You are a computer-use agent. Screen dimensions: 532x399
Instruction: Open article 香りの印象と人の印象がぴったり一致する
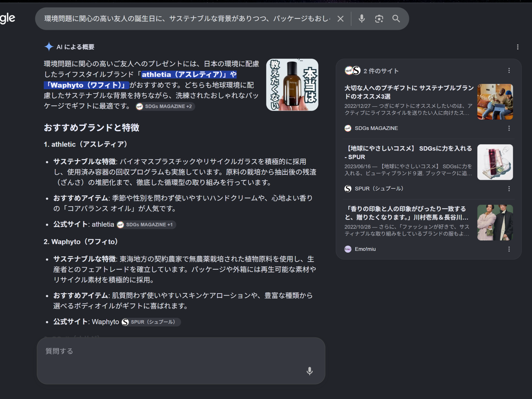click(x=407, y=213)
